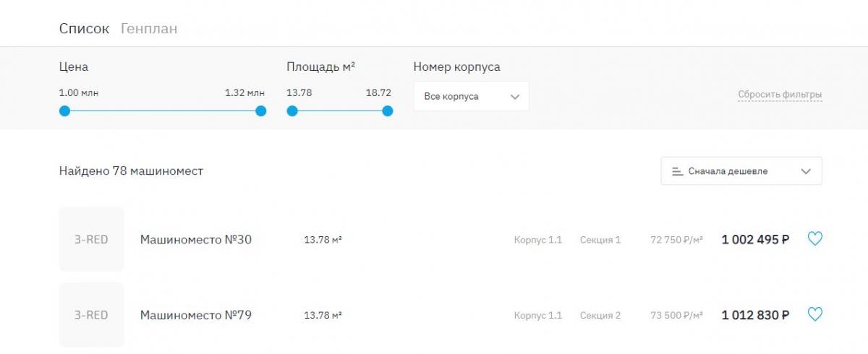Click the 73 500 ₽/м² value
The image size is (868, 354).
pos(677,315)
